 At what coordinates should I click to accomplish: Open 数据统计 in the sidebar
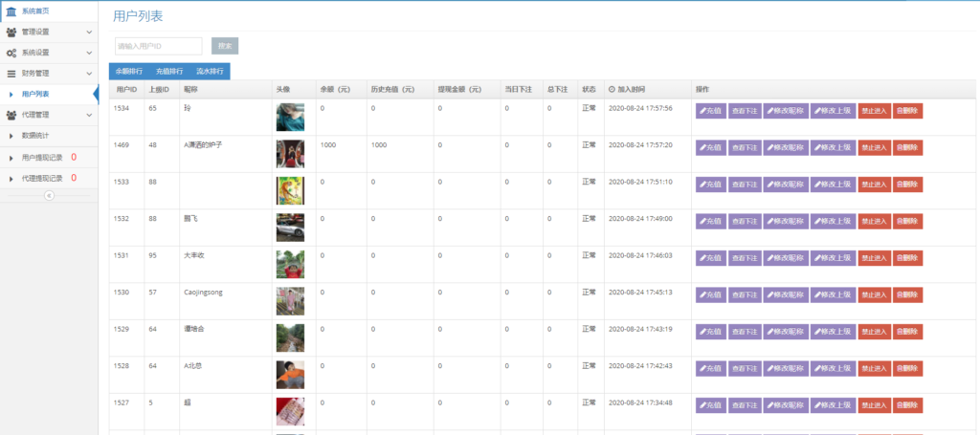[35, 136]
